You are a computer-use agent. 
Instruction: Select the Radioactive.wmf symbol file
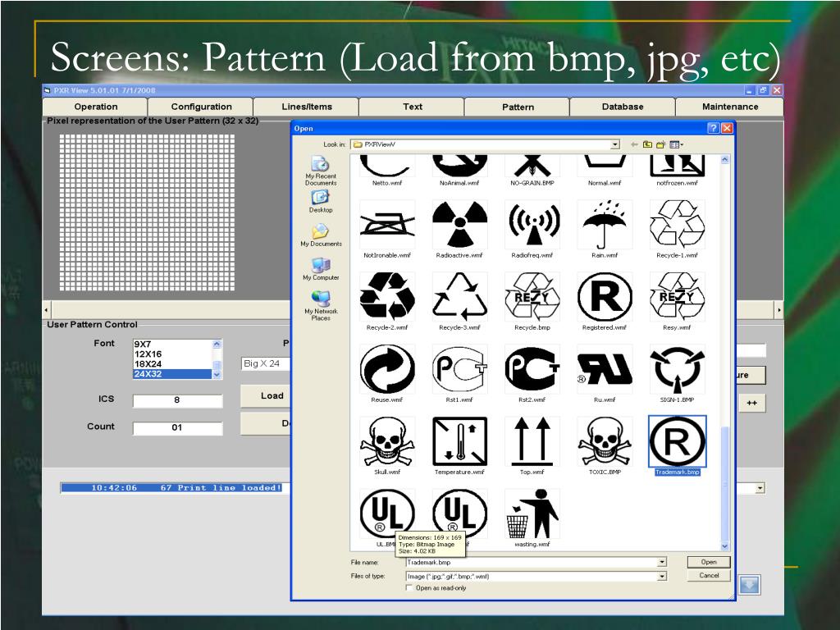tap(459, 230)
